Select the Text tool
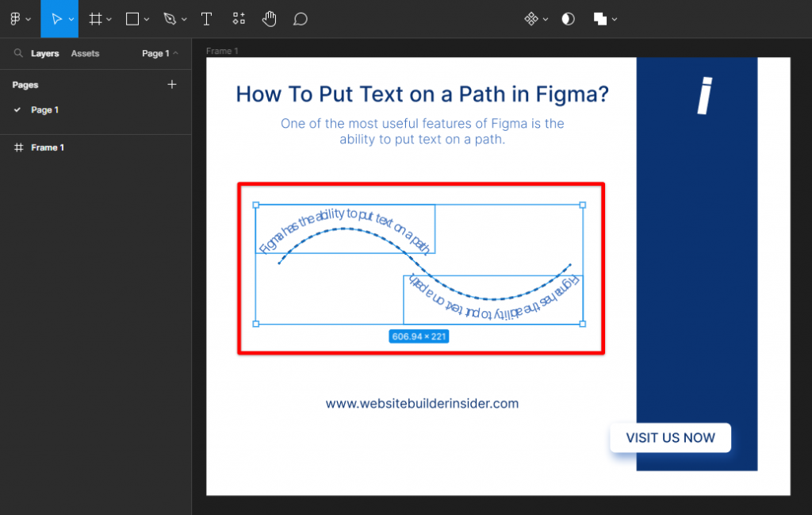 click(x=207, y=18)
